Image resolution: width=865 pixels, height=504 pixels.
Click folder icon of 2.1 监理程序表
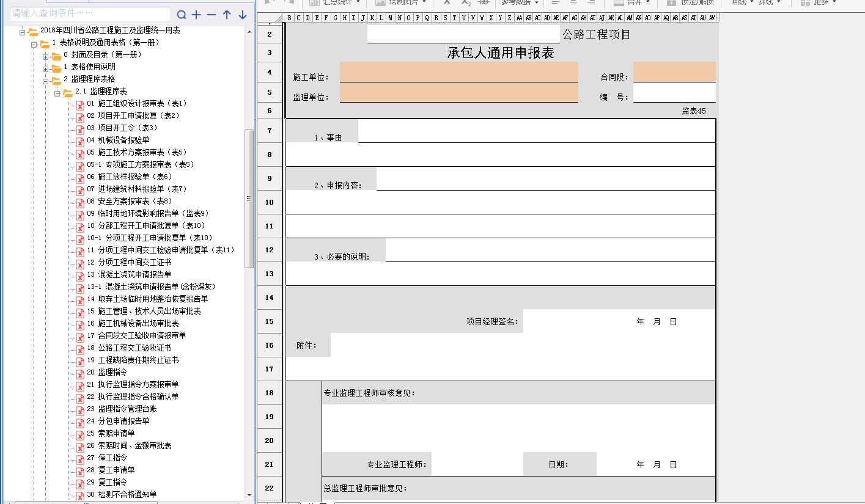tap(68, 93)
